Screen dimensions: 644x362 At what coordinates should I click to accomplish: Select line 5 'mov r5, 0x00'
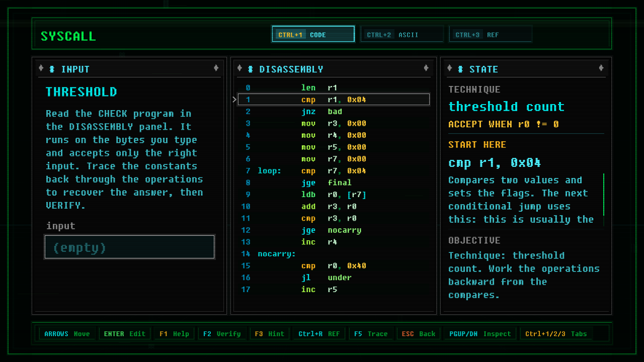(x=334, y=147)
